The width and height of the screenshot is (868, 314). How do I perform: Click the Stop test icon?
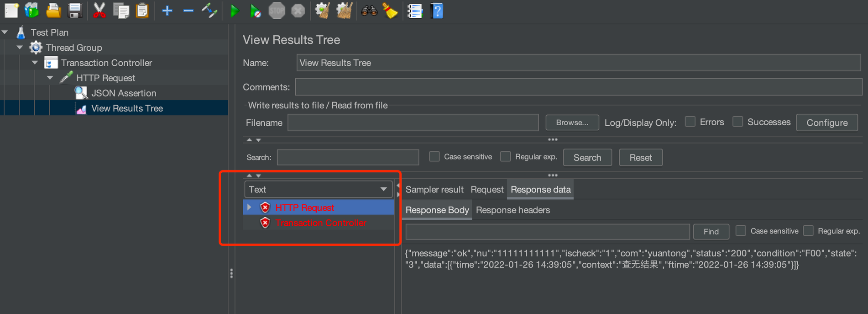(x=277, y=11)
